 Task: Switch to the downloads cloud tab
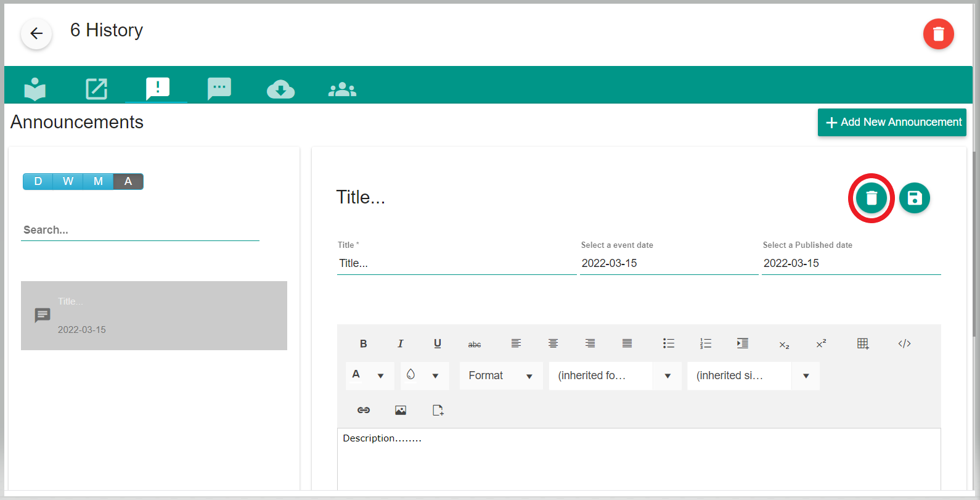[280, 89]
